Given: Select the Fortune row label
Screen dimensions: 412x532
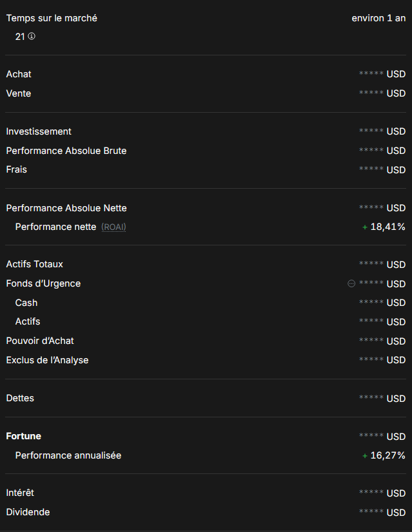Looking at the screenshot, I should point(23,436).
